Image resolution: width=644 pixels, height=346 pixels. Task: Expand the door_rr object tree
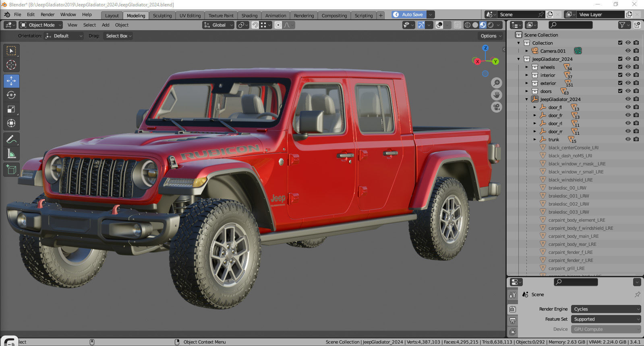(x=534, y=132)
